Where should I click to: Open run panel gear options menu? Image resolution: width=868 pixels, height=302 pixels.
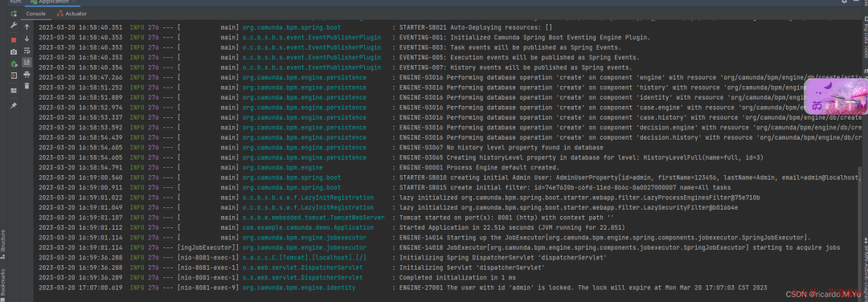[844, 2]
